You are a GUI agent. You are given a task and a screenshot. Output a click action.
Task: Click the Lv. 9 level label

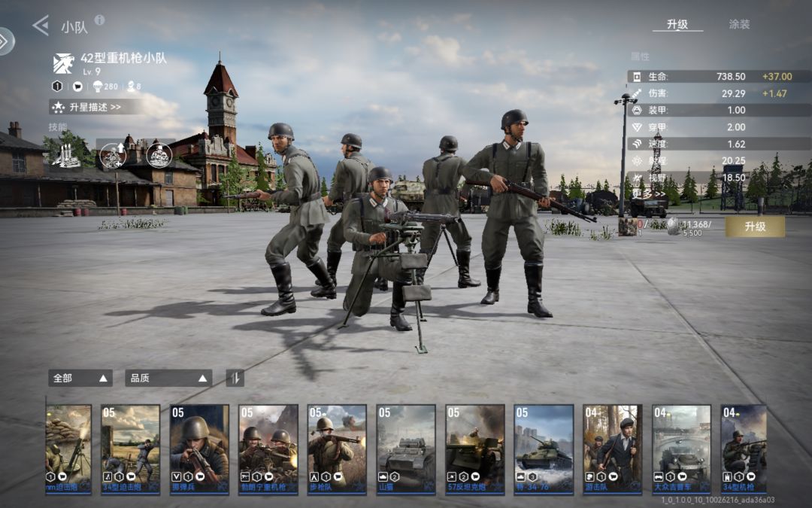92,71
